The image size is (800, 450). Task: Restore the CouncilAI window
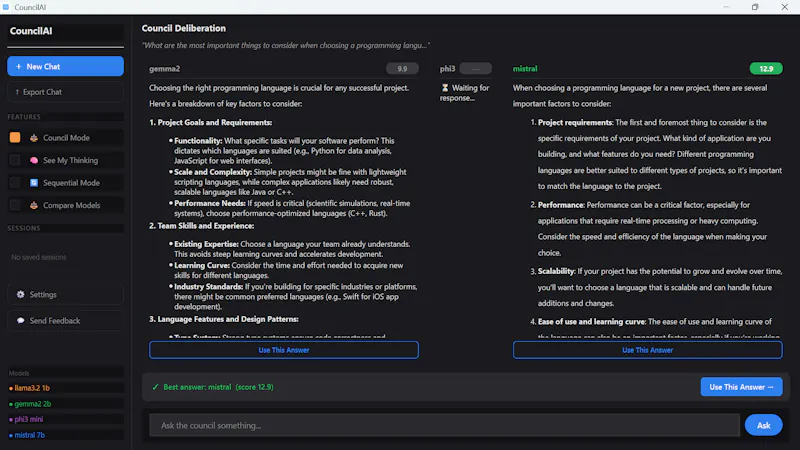pos(755,7)
